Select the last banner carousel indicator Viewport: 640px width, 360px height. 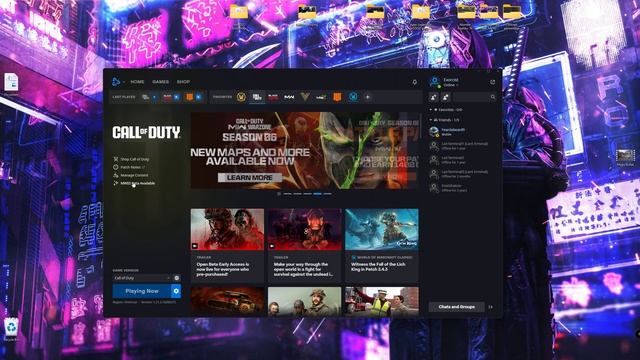(327, 194)
